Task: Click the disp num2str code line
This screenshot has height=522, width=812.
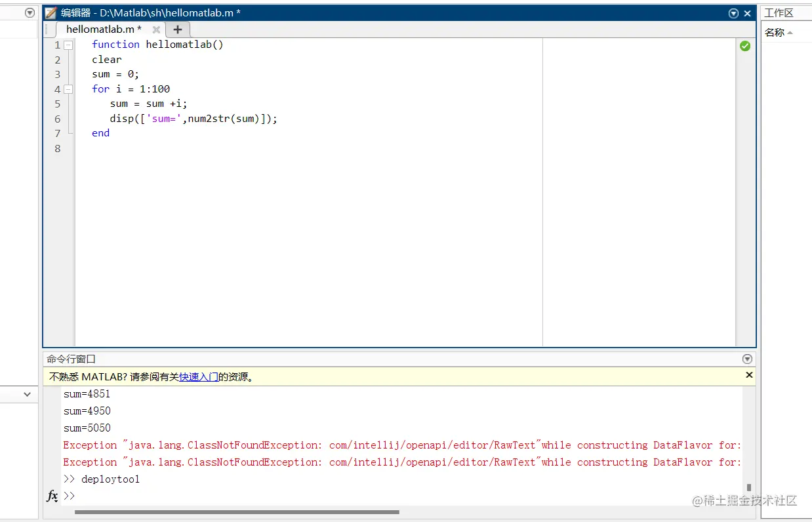Action: tap(193, 119)
